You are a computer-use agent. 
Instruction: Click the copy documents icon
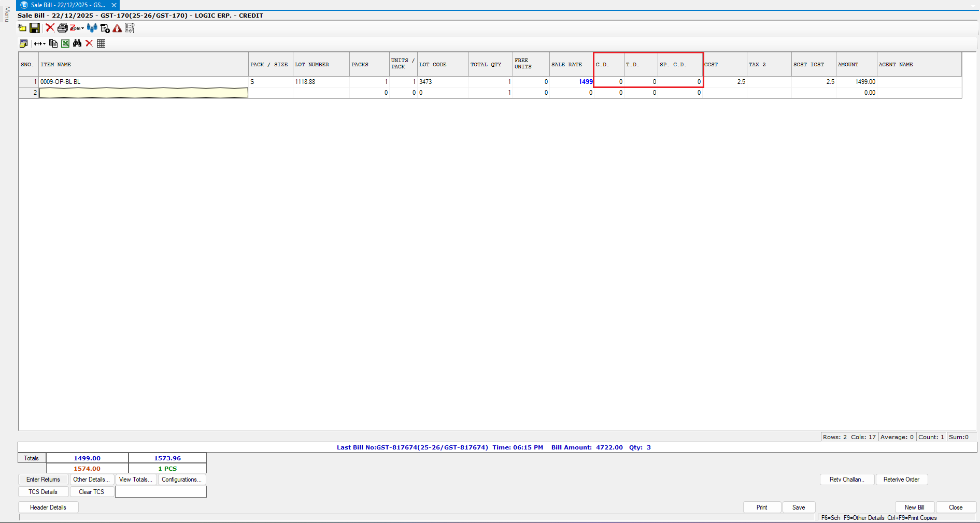tap(53, 43)
